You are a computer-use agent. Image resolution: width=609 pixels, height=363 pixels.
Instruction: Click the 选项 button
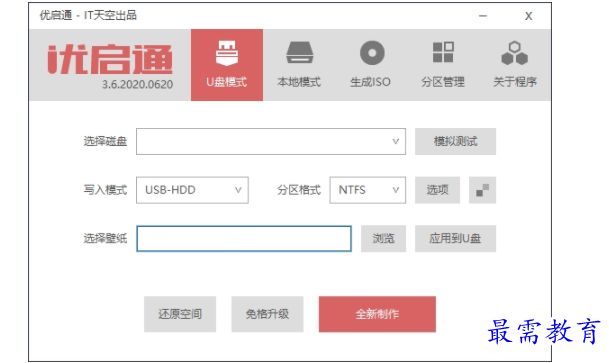pyautogui.click(x=437, y=190)
